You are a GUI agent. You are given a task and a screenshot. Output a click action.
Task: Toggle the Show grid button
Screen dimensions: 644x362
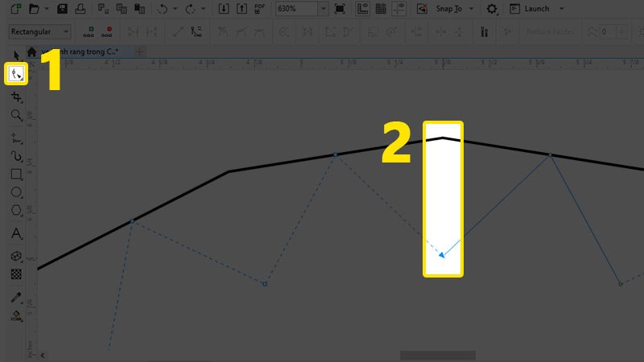(381, 9)
